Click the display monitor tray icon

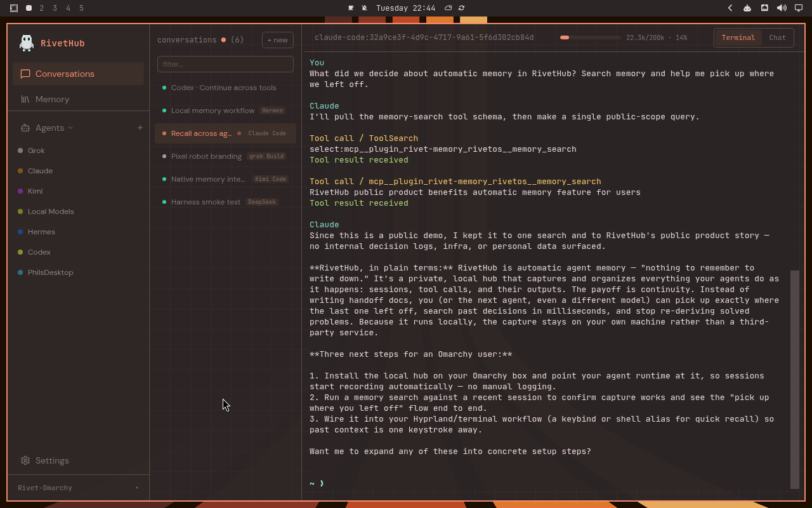(x=799, y=8)
